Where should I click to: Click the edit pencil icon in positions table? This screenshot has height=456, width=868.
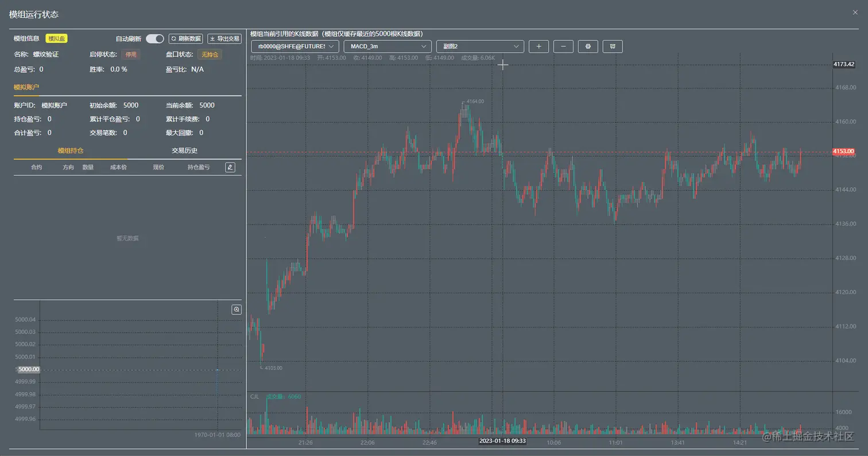(230, 167)
